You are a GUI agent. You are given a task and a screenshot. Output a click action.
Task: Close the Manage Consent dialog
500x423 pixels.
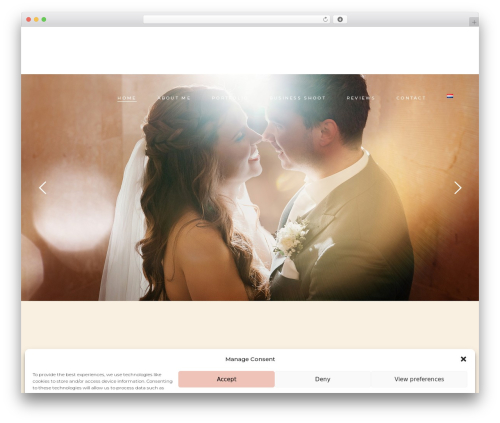pyautogui.click(x=463, y=359)
